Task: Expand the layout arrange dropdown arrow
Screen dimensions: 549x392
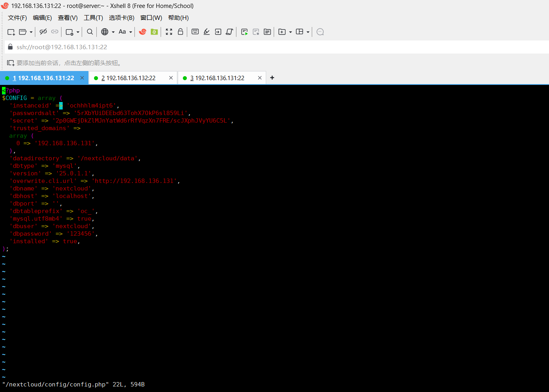Action: 308,32
